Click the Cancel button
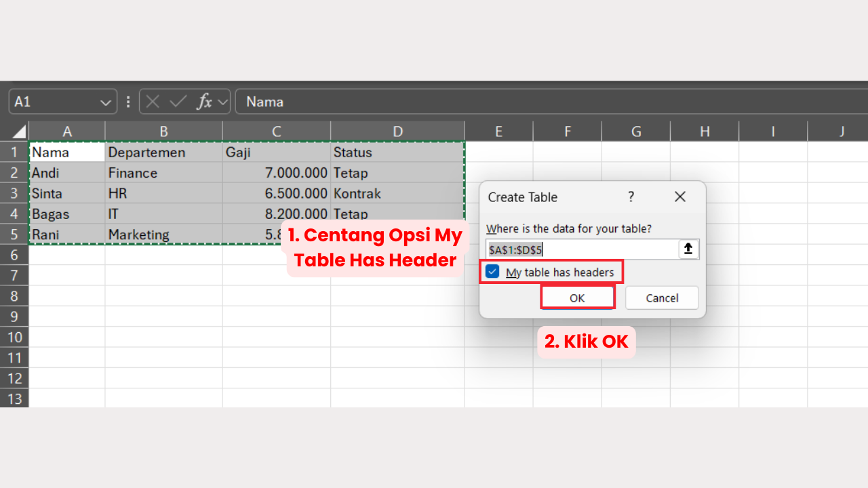Viewport: 868px width, 488px height. [x=661, y=298]
